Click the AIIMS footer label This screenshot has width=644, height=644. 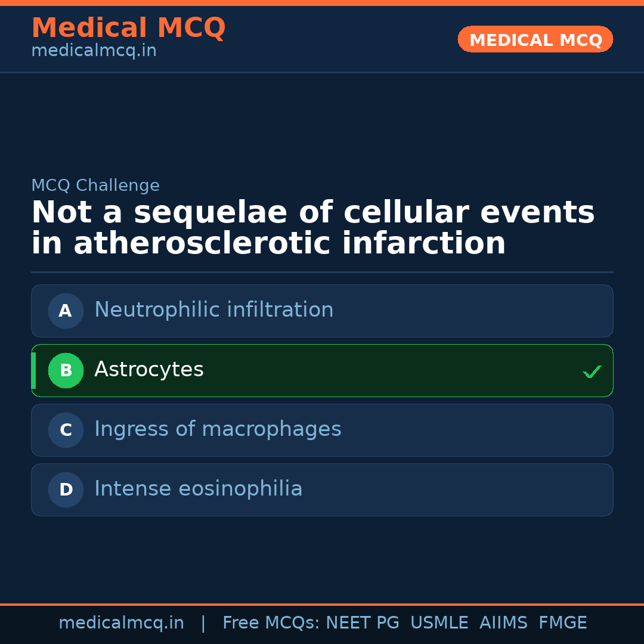(503, 623)
